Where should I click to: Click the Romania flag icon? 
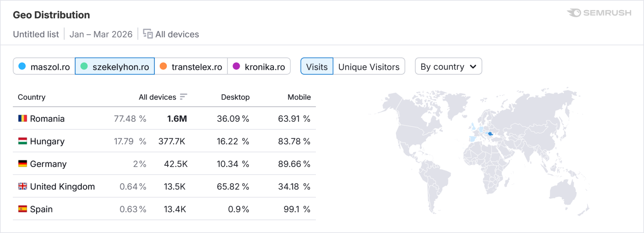coord(23,118)
